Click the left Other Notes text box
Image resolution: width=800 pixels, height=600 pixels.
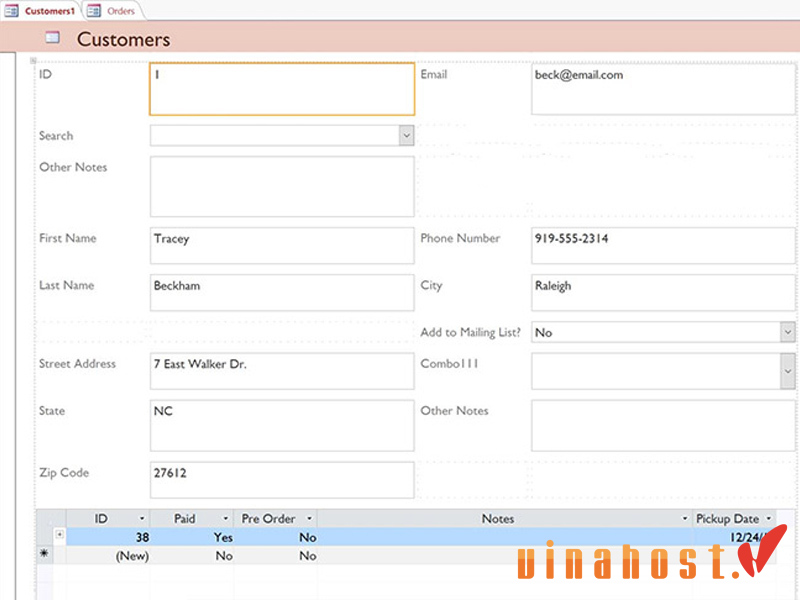282,186
